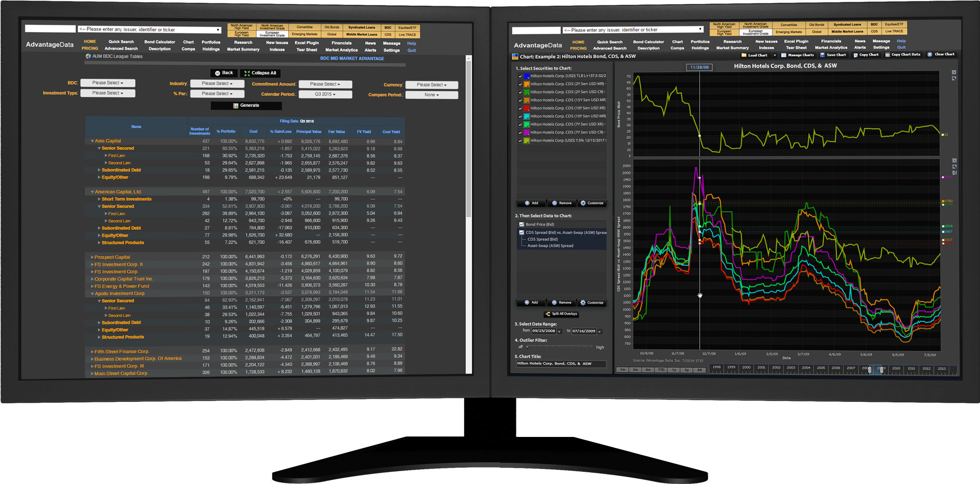Click Back button on BDC League Tables
Image resolution: width=980 pixels, height=484 pixels.
[x=224, y=73]
